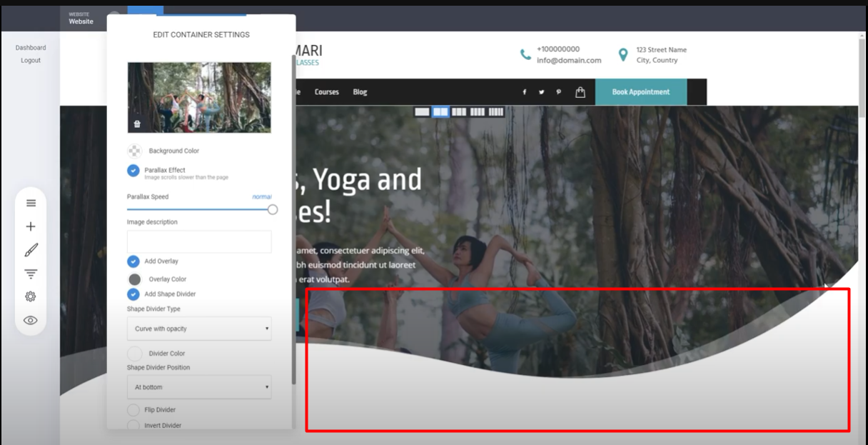Click the Pinterest icon in site header
Image resolution: width=868 pixels, height=445 pixels.
559,92
